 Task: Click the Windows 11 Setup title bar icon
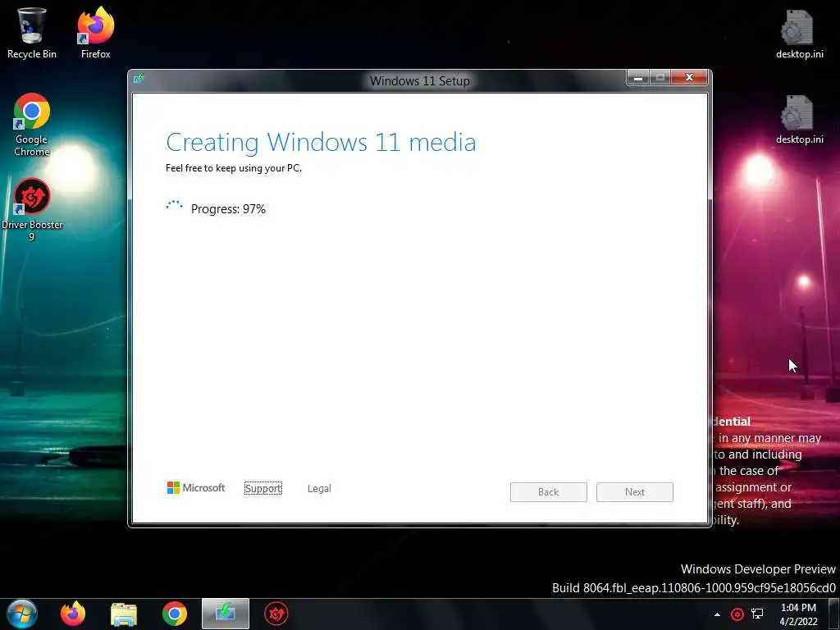click(139, 80)
